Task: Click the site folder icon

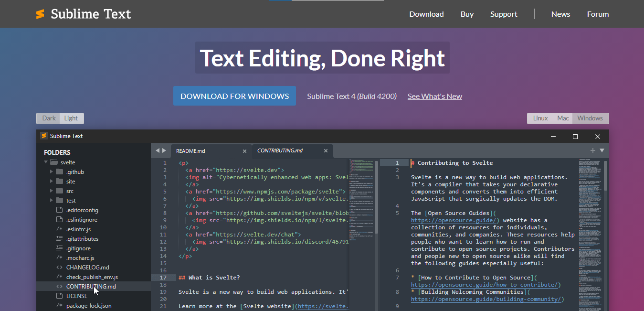Action: 59,181
